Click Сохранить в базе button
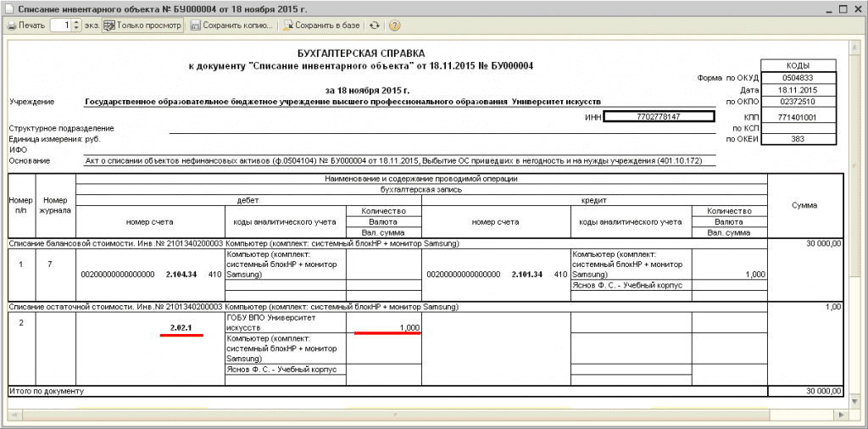Viewport: 868px width, 429px height. (322, 25)
